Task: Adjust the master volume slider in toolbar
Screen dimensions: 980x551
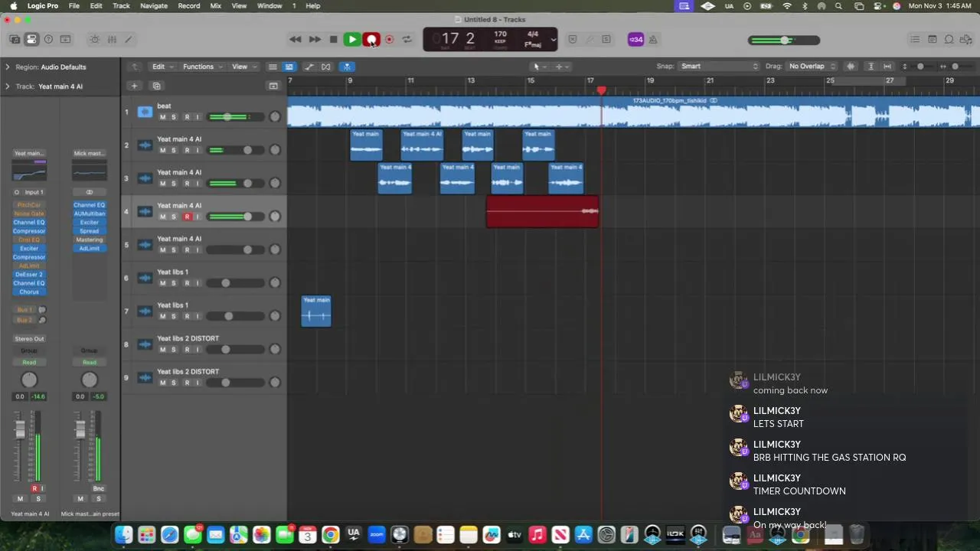Action: [784, 40]
